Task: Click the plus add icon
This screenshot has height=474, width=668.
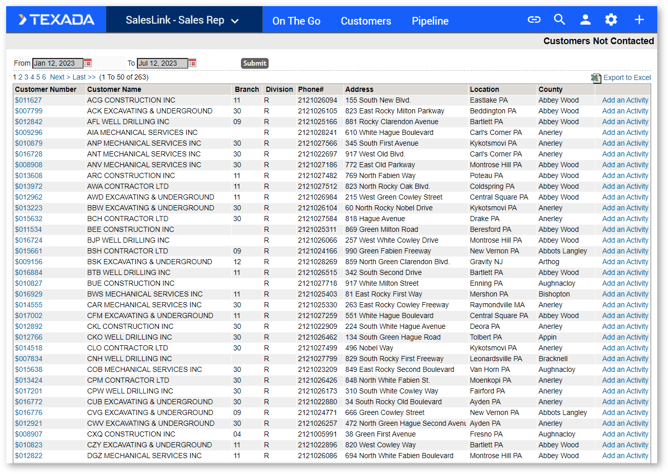Action: (639, 20)
